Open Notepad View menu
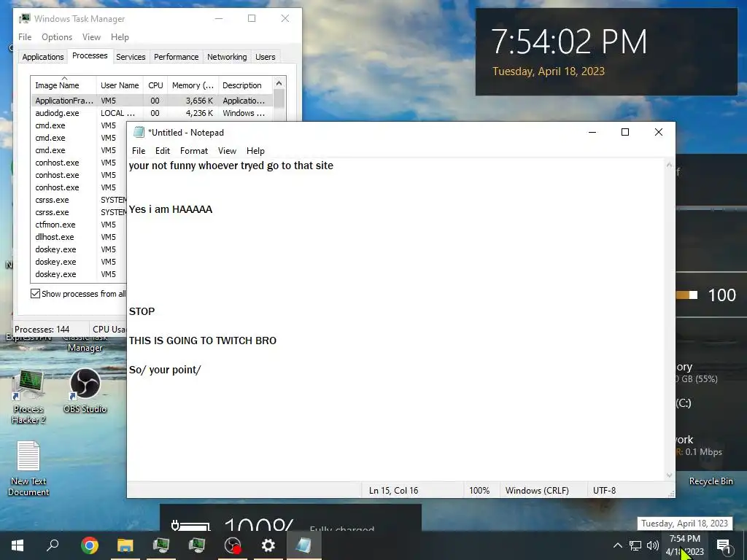 (x=228, y=151)
